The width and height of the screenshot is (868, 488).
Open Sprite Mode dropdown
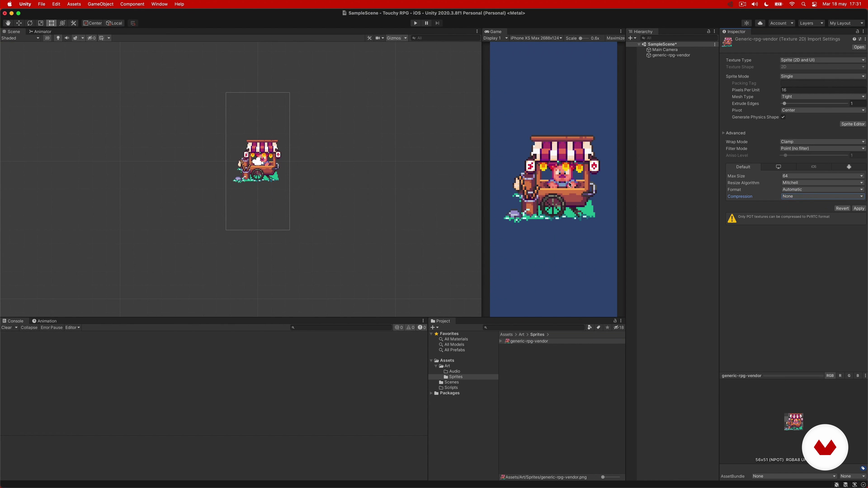823,76
